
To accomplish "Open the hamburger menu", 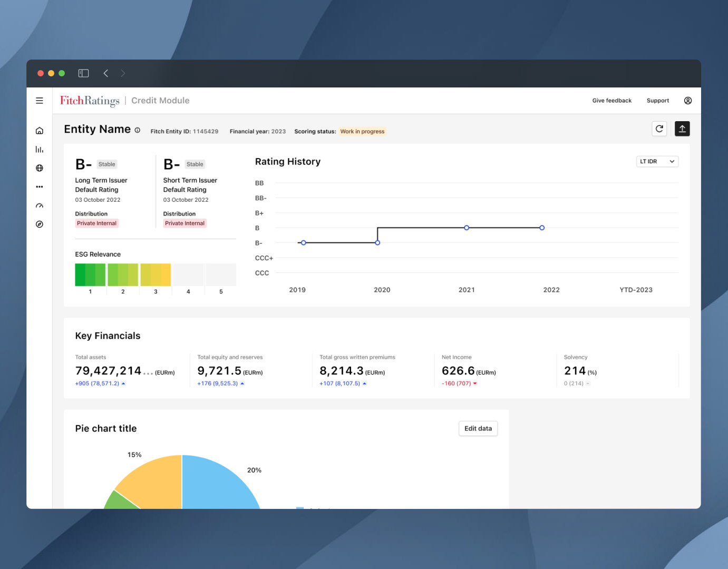I will click(x=40, y=101).
